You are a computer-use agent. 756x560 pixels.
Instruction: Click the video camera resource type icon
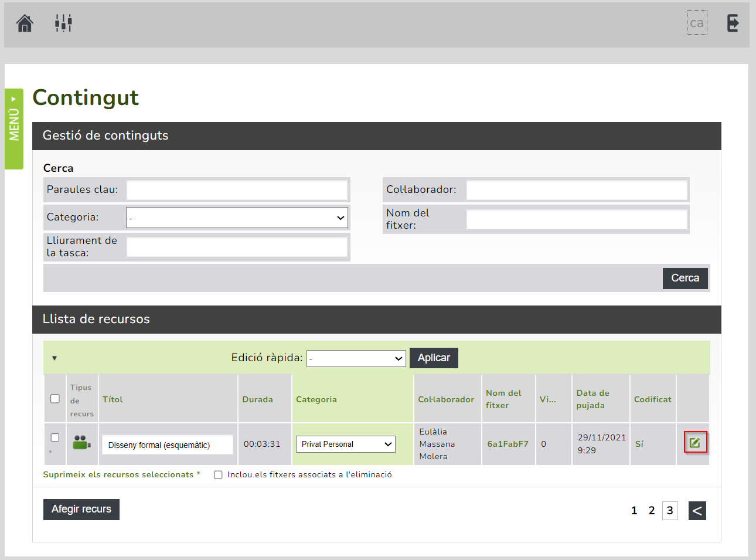tap(81, 443)
